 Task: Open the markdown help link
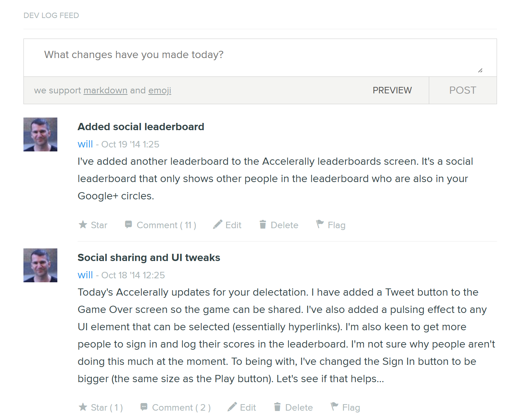click(105, 90)
